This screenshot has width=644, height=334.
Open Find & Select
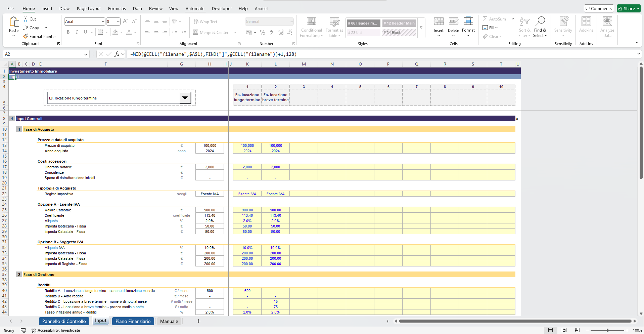(x=540, y=27)
